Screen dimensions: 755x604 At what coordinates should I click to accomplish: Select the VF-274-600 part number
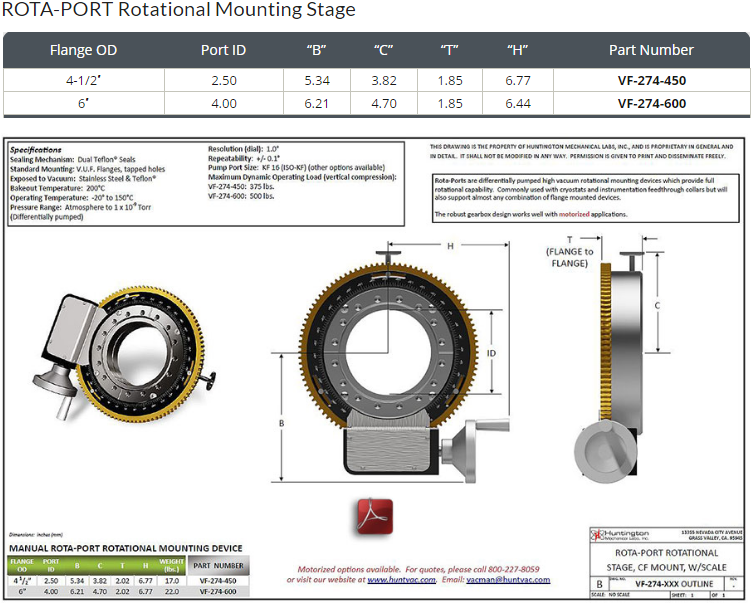(651, 104)
